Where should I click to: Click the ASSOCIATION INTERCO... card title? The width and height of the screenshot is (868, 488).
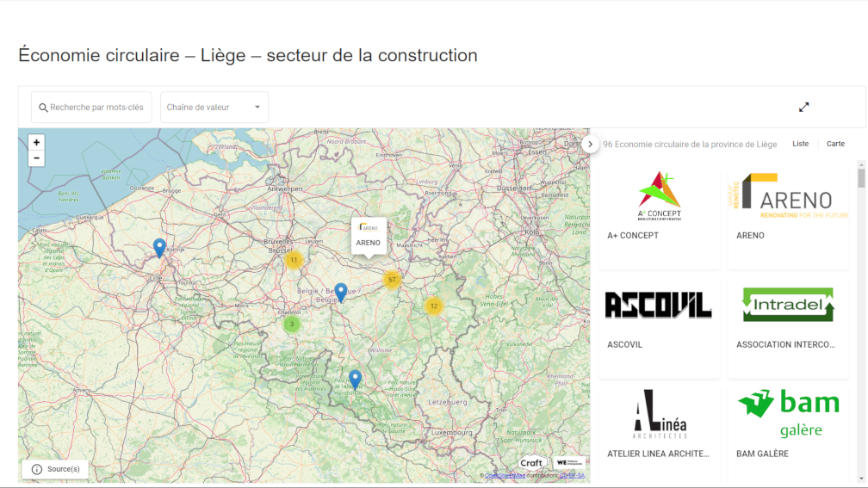(x=785, y=344)
